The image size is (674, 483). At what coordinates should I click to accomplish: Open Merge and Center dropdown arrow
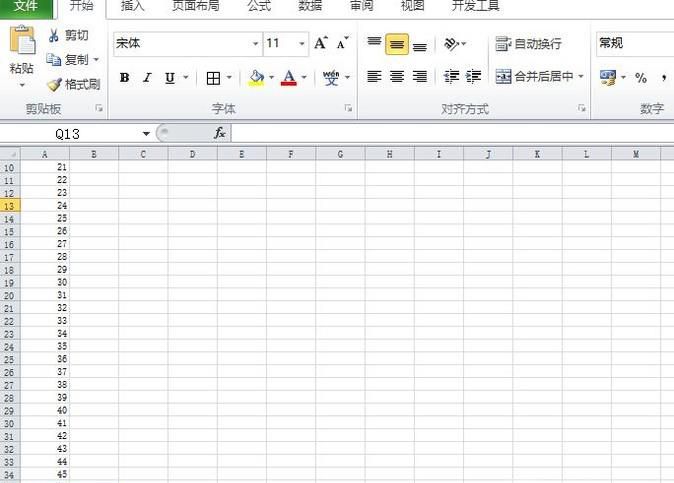coord(581,77)
